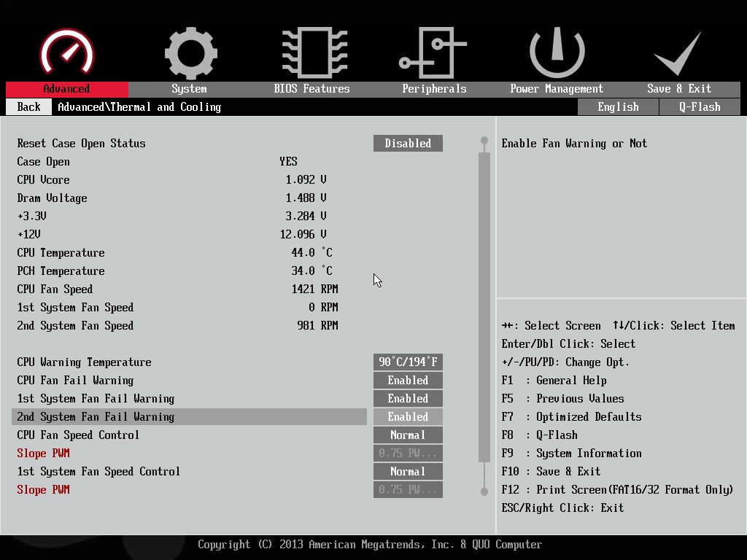Click the PCH Temperature 34.0 °C reading
This screenshot has height=560, width=747.
coord(311,271)
